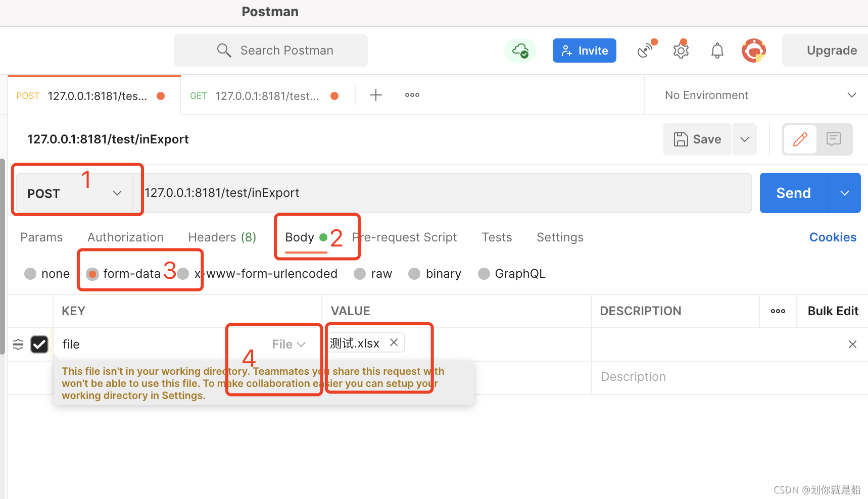
Task: Click Bulk Edit
Action: (833, 311)
